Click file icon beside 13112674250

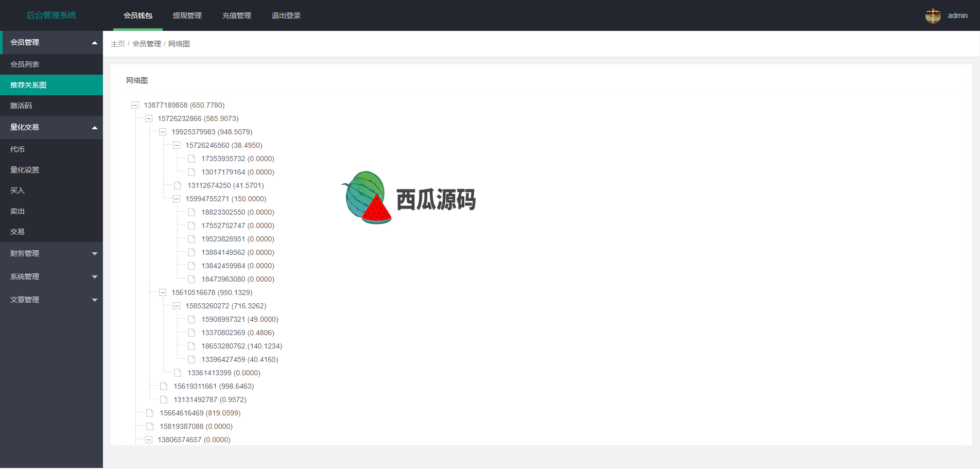tap(178, 185)
